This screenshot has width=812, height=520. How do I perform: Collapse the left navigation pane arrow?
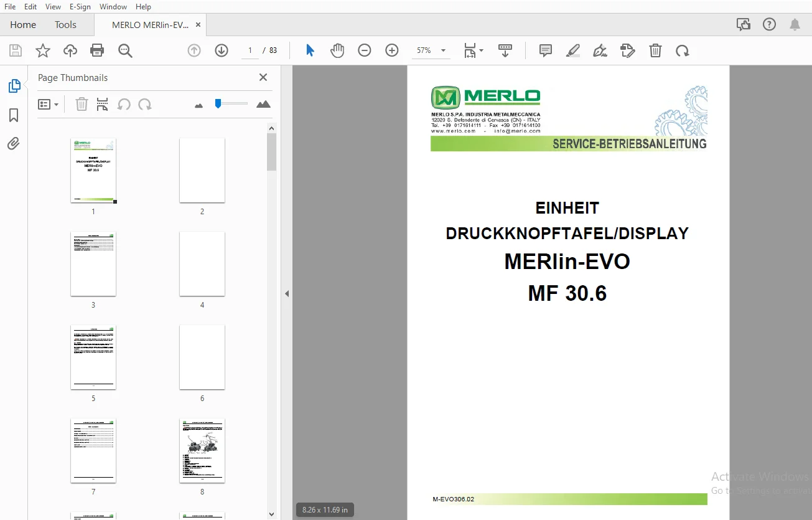click(287, 293)
